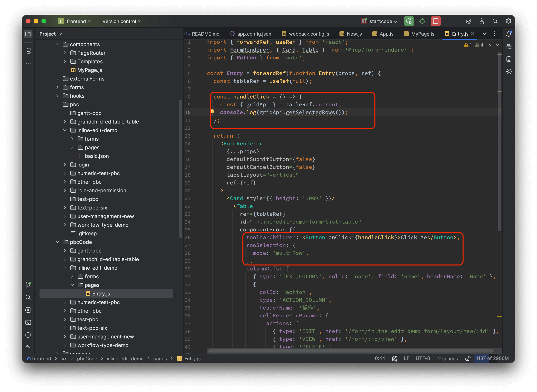The height and width of the screenshot is (392, 537).
Task: Stop the running process with red stop button
Action: coord(435,21)
